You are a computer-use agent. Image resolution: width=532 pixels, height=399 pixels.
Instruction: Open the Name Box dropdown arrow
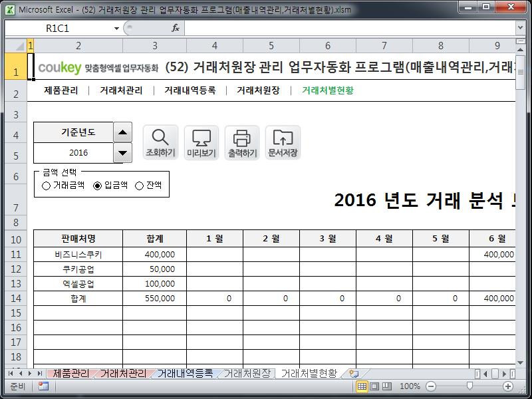[x=116, y=28]
